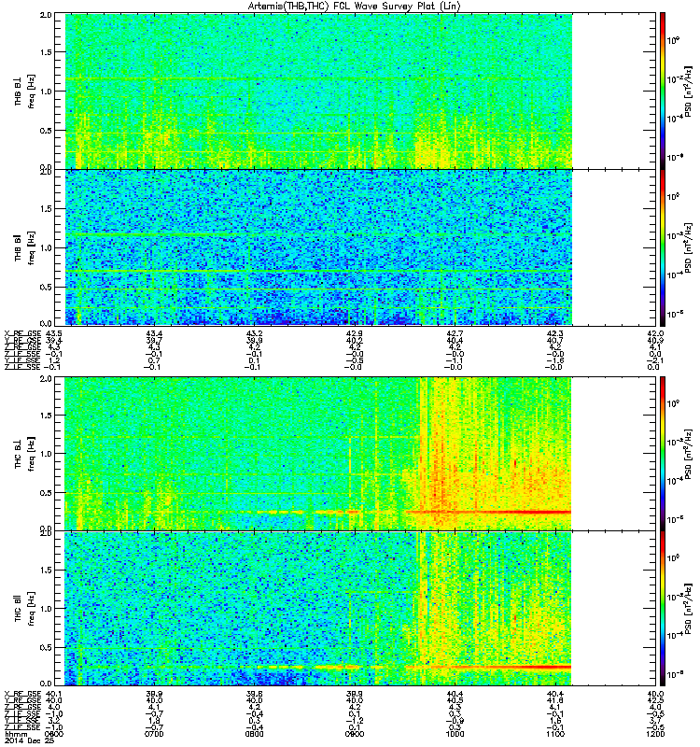This screenshot has height=747, width=700.
Task: Click the 42.7 value in the THB position table
Action: point(455,333)
